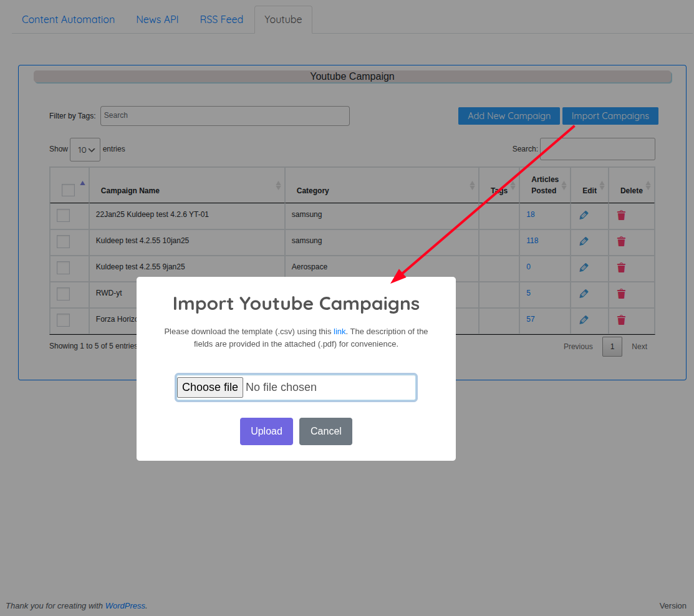Click the Choose file button
This screenshot has width=694, height=616.
[x=210, y=387]
